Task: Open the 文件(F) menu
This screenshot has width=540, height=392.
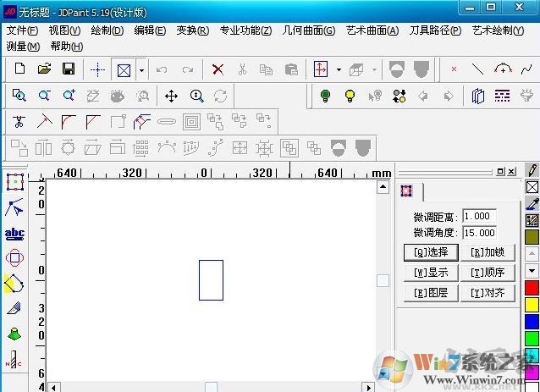Action: (x=22, y=30)
